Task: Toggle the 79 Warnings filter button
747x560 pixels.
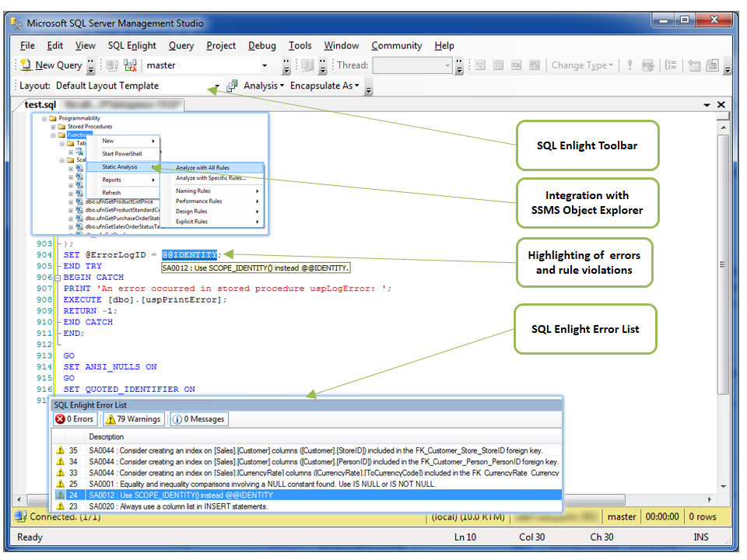Action: [x=133, y=419]
